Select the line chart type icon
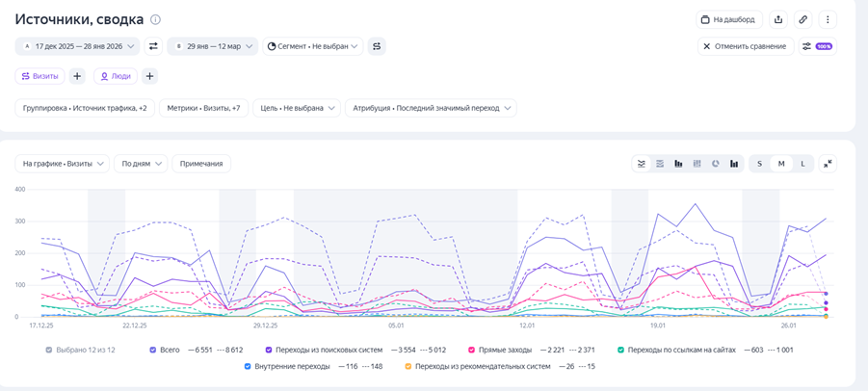 (642, 164)
